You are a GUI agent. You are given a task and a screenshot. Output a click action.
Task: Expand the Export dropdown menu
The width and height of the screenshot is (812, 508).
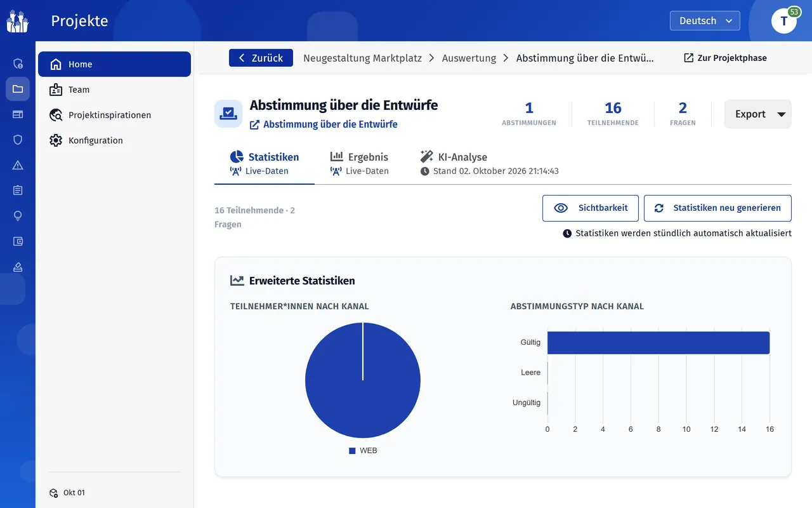[x=758, y=114]
